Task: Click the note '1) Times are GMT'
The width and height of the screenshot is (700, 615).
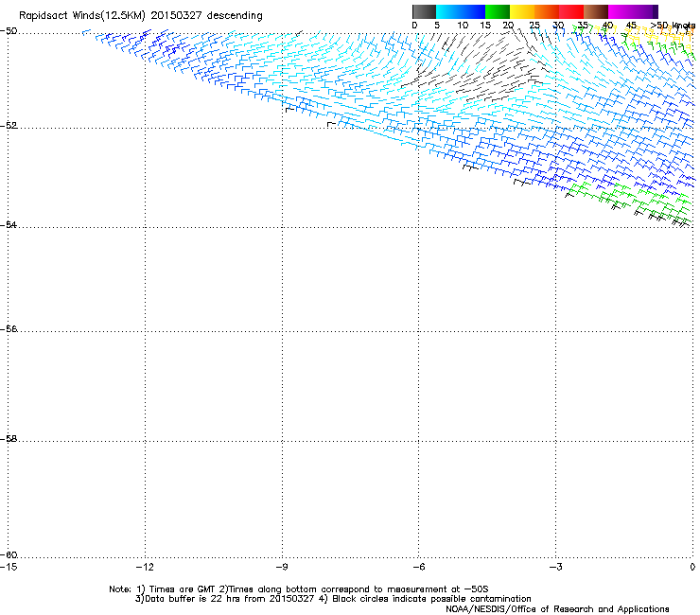Action: coord(176,589)
